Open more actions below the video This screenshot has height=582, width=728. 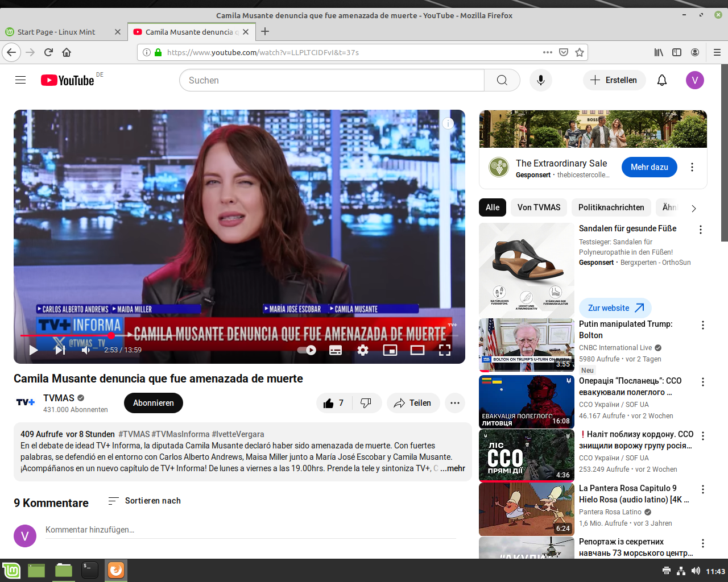455,403
